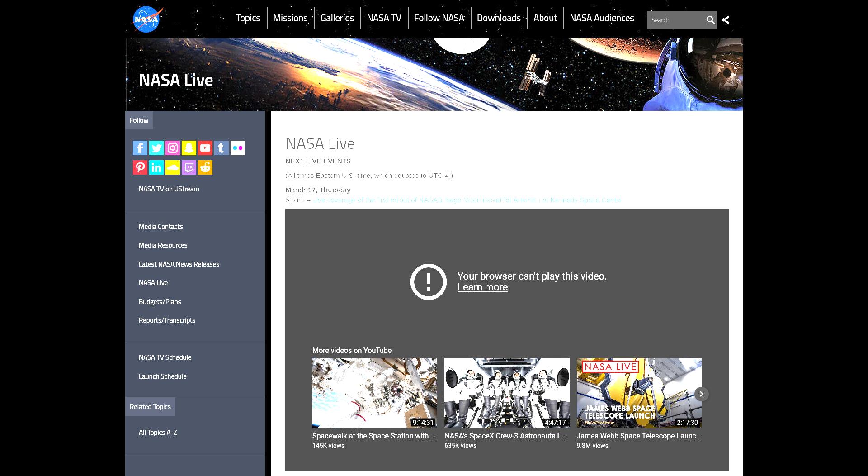The height and width of the screenshot is (476, 868).
Task: Open the Galleries menu
Action: [337, 18]
